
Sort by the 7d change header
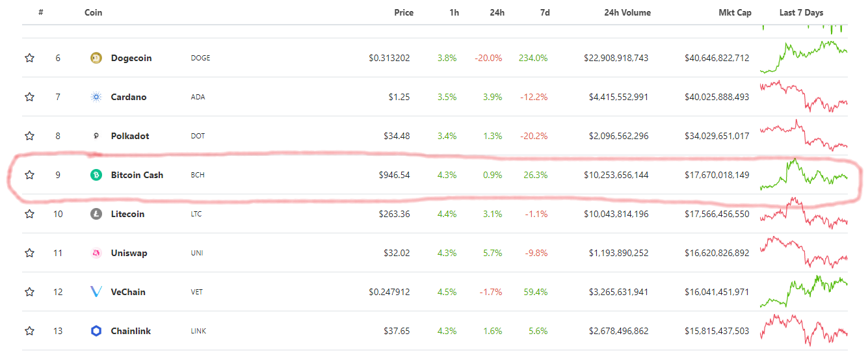click(545, 12)
